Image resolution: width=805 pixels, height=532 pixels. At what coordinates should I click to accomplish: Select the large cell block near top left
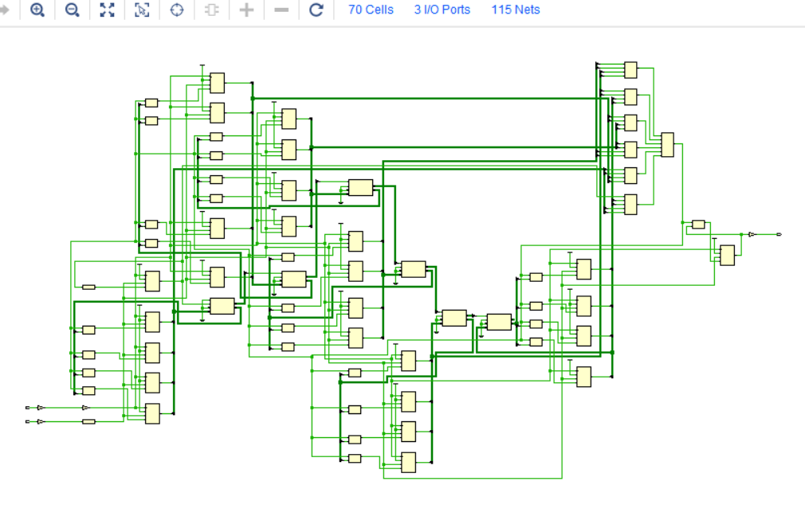click(x=217, y=83)
